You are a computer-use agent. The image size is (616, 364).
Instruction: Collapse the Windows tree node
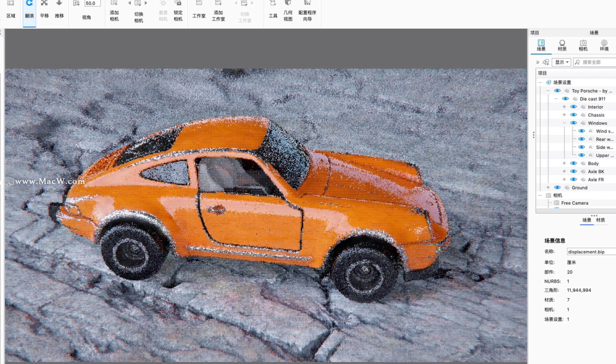point(564,123)
